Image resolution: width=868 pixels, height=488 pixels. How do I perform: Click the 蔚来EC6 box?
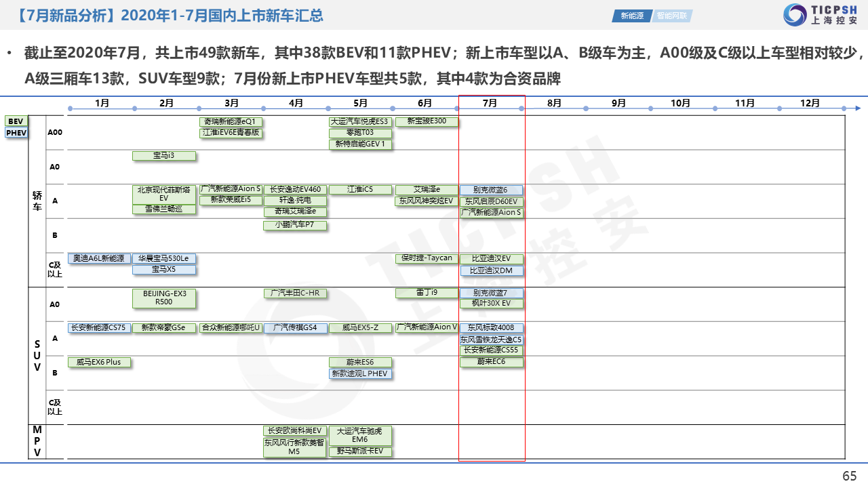(x=492, y=362)
